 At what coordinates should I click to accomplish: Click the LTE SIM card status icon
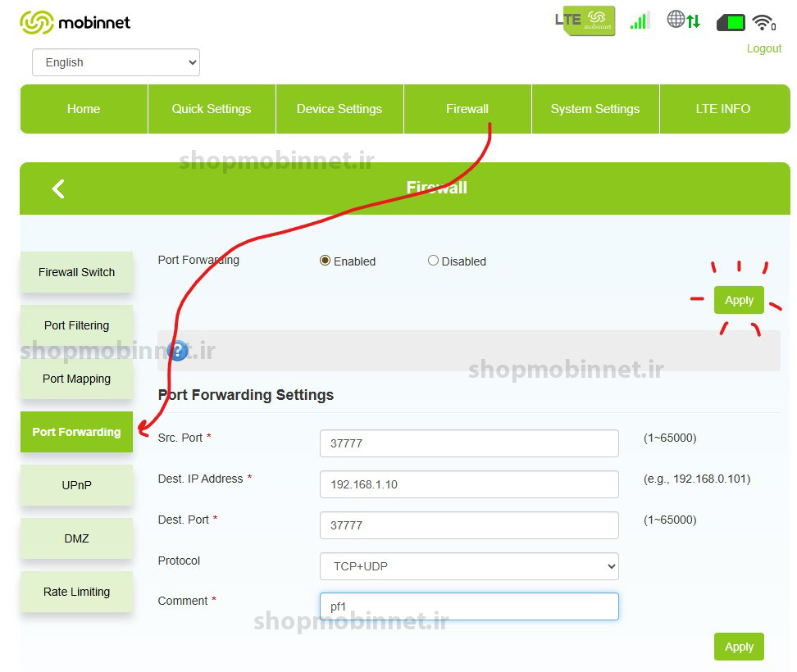584,20
